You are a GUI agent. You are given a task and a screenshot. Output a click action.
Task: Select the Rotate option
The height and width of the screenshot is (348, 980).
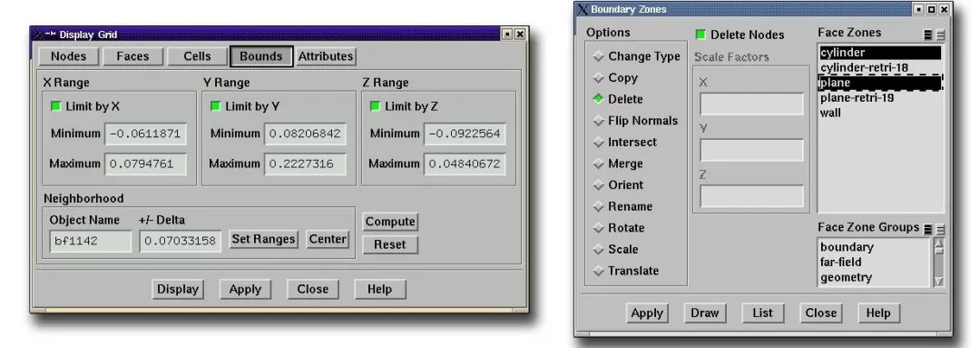point(619,228)
